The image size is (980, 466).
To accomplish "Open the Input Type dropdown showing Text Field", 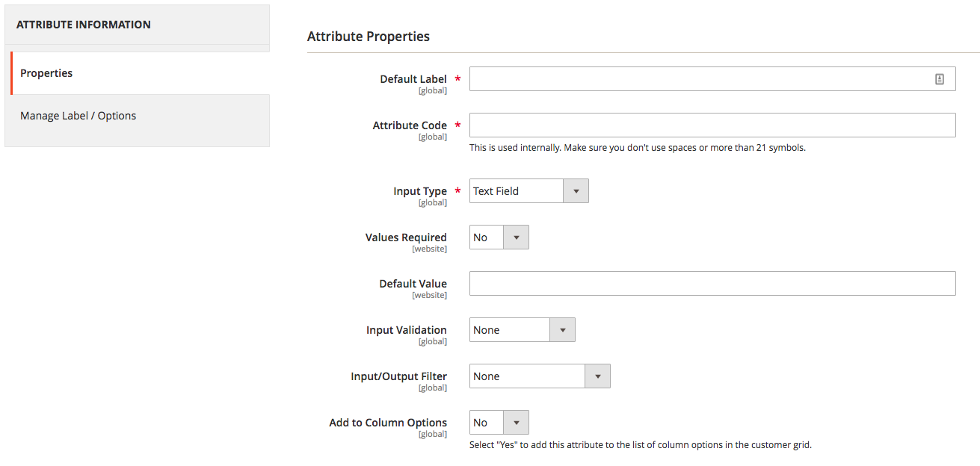I will tap(528, 191).
